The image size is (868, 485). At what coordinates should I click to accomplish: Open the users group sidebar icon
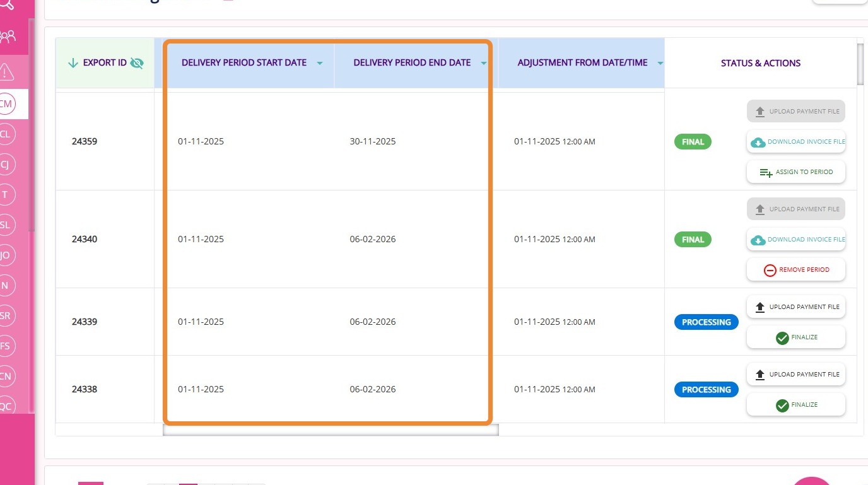(x=7, y=37)
